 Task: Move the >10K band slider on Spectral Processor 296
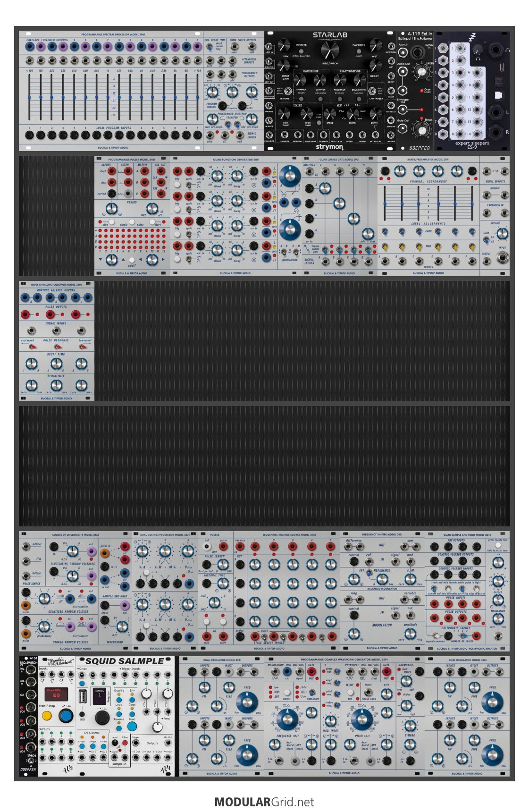click(198, 97)
